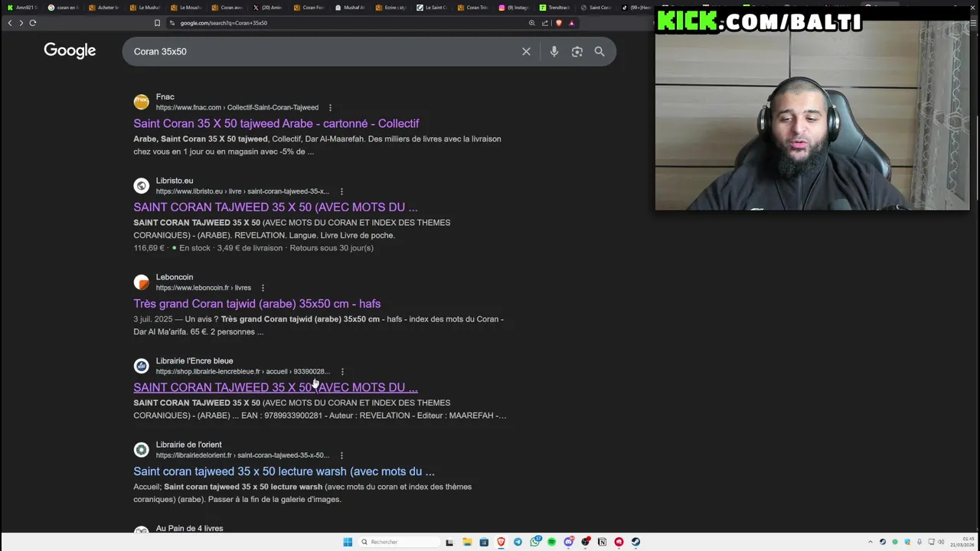The width and height of the screenshot is (980, 551).
Task: Click the Fnac site name
Action: [x=165, y=97]
